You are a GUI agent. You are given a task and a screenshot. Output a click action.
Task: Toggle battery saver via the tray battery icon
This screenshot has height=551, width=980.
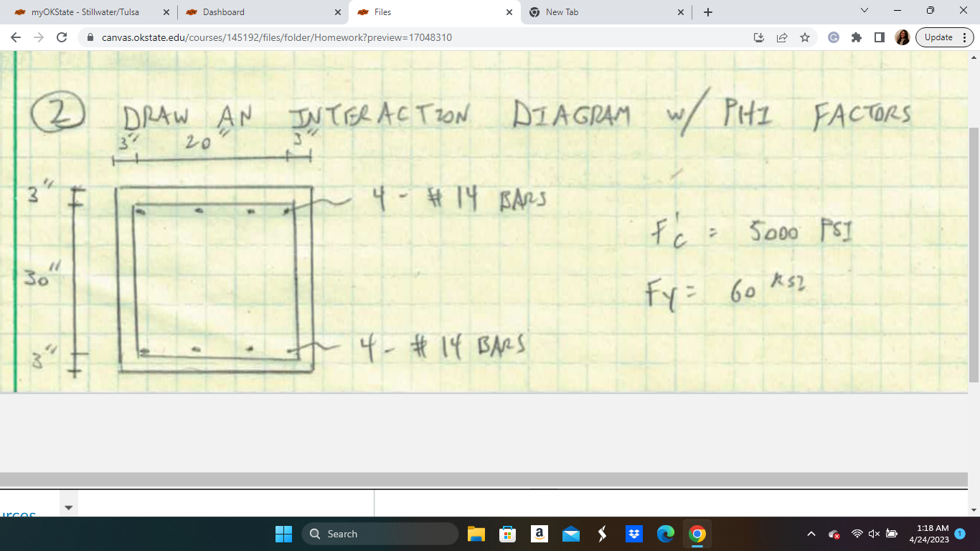(x=890, y=534)
